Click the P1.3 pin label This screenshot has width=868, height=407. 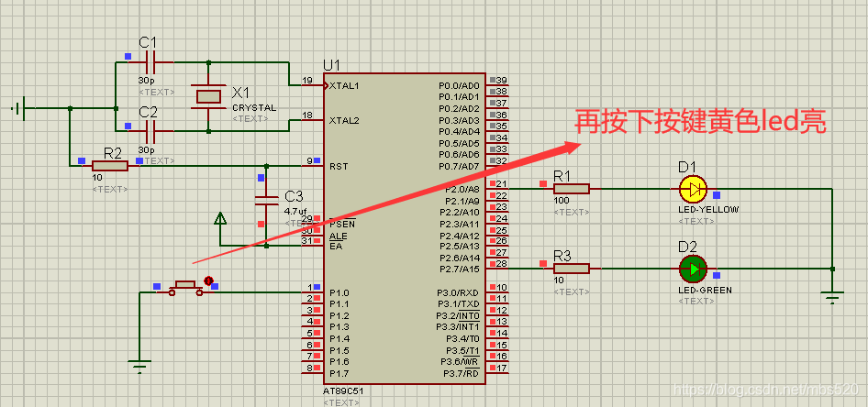(x=339, y=327)
